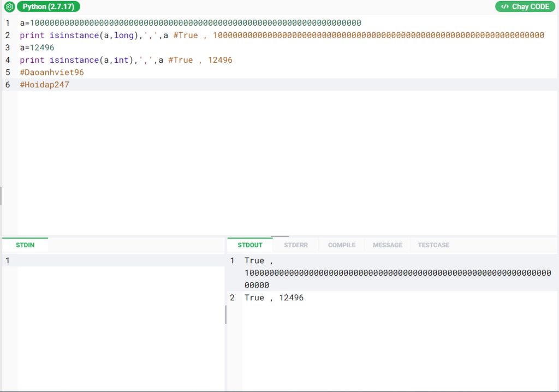Show the COMPILE tab
Screen dimensions: 559x392
tap(342, 245)
